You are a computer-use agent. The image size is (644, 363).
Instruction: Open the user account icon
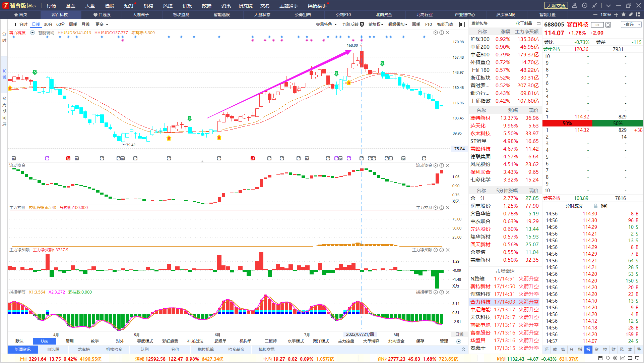[575, 5]
